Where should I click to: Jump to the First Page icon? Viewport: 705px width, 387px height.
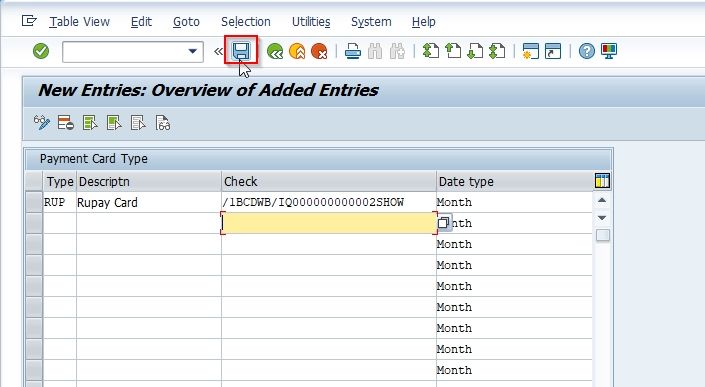431,51
